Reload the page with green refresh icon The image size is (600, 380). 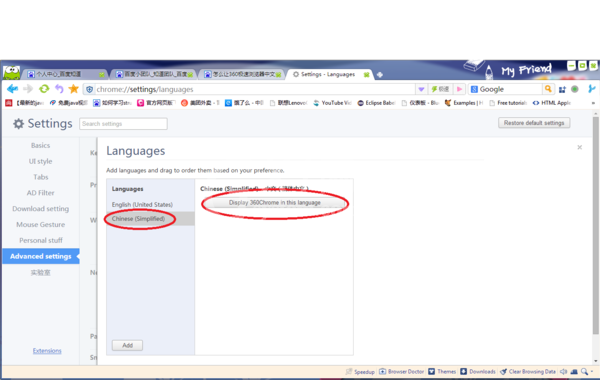(44, 89)
